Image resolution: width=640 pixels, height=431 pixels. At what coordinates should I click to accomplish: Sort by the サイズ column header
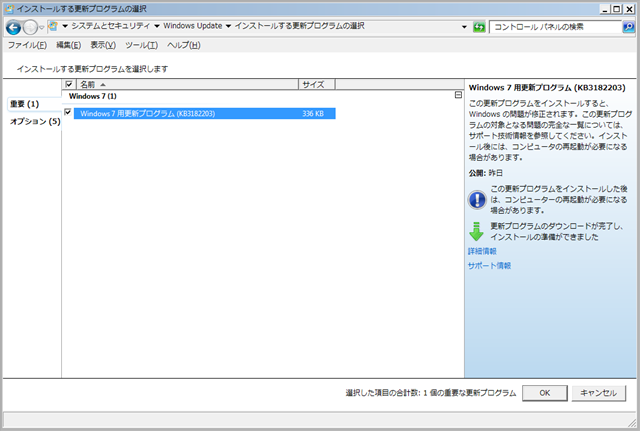(317, 84)
